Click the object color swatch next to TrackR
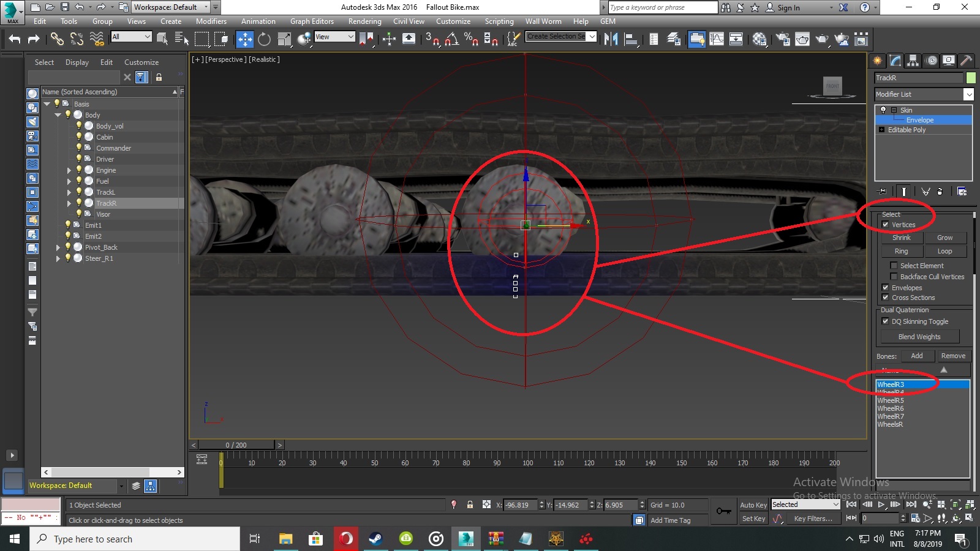Image resolution: width=980 pixels, height=551 pixels. 971,78
